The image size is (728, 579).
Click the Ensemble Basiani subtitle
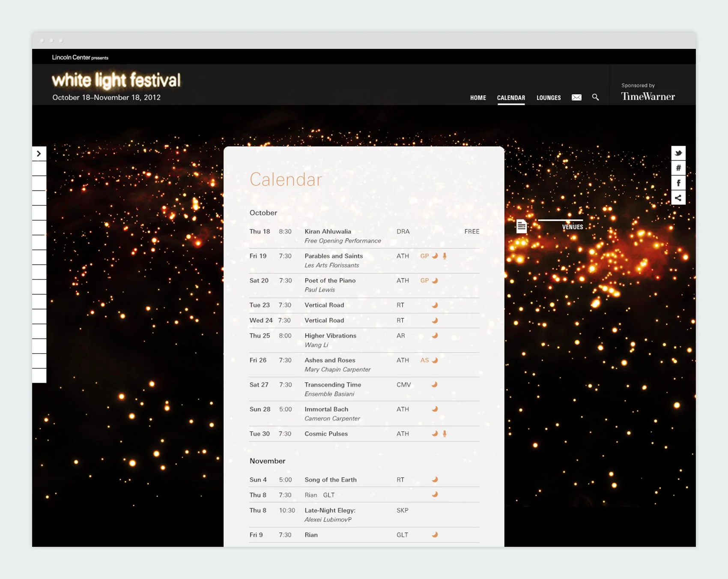(x=329, y=394)
